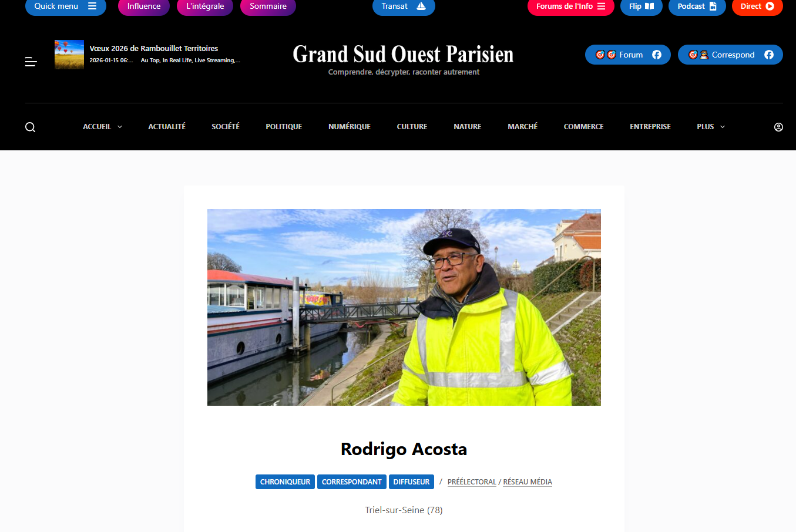796x532 pixels.
Task: Open the side hamburger menu icon
Action: tap(31, 62)
